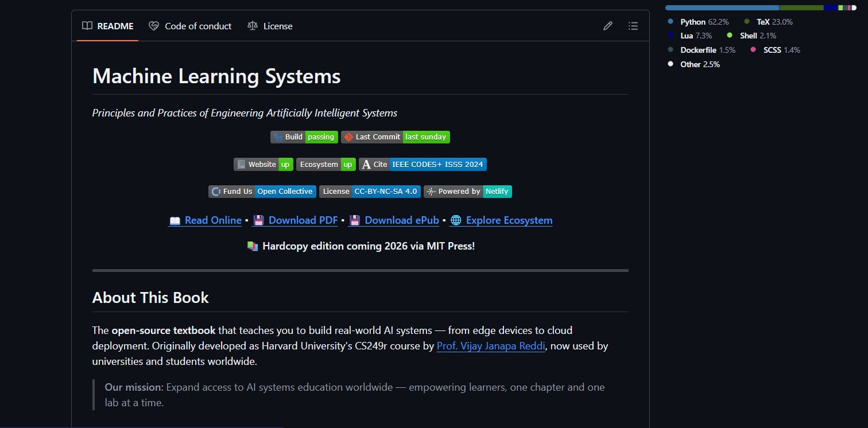Open the Website up badge
Screen dimensions: 868x428
[x=263, y=165]
